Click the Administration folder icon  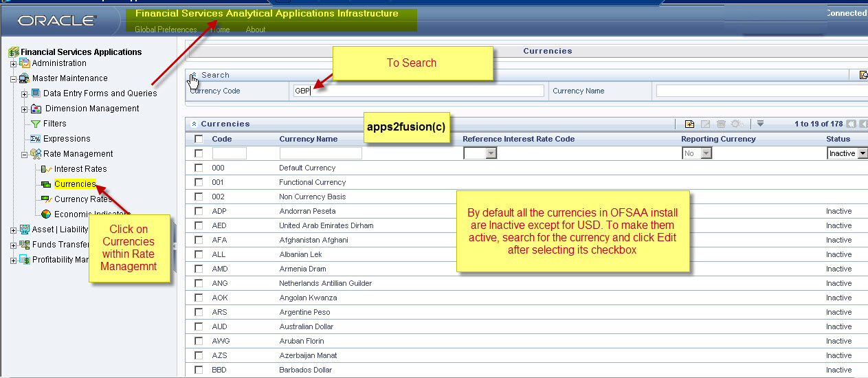[25, 63]
